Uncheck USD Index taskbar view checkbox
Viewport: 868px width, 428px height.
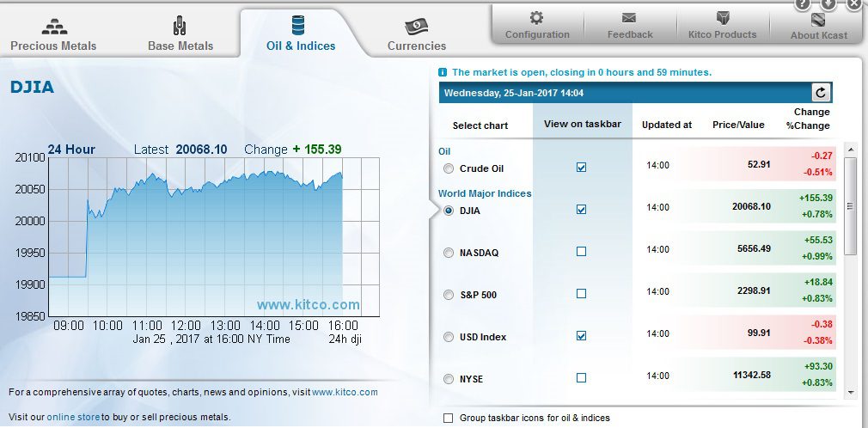click(581, 335)
